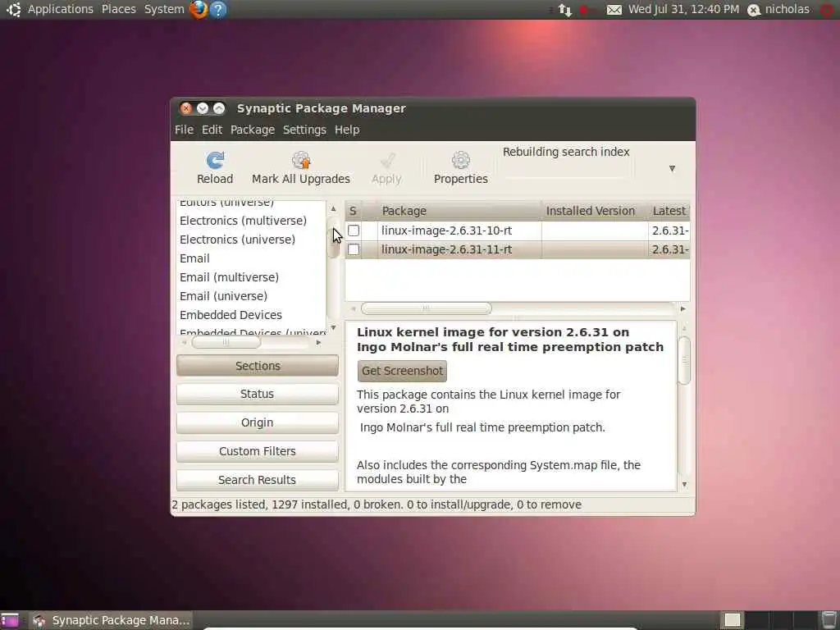840x630 pixels.
Task: Click the description vertical scrollbar thumb
Action: pyautogui.click(x=684, y=361)
